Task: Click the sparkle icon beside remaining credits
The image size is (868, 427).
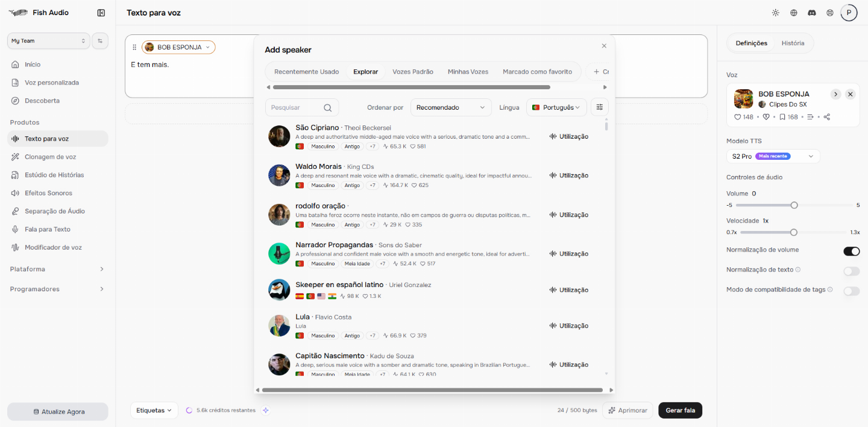Action: pos(266,410)
